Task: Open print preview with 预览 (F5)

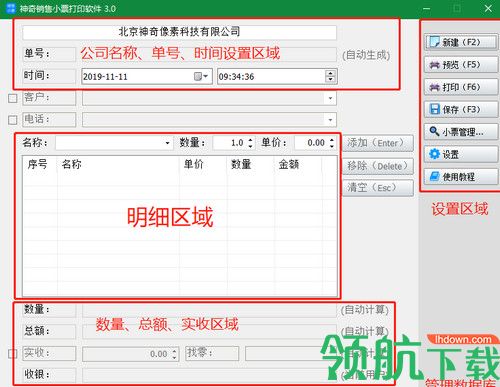Action: coord(461,65)
